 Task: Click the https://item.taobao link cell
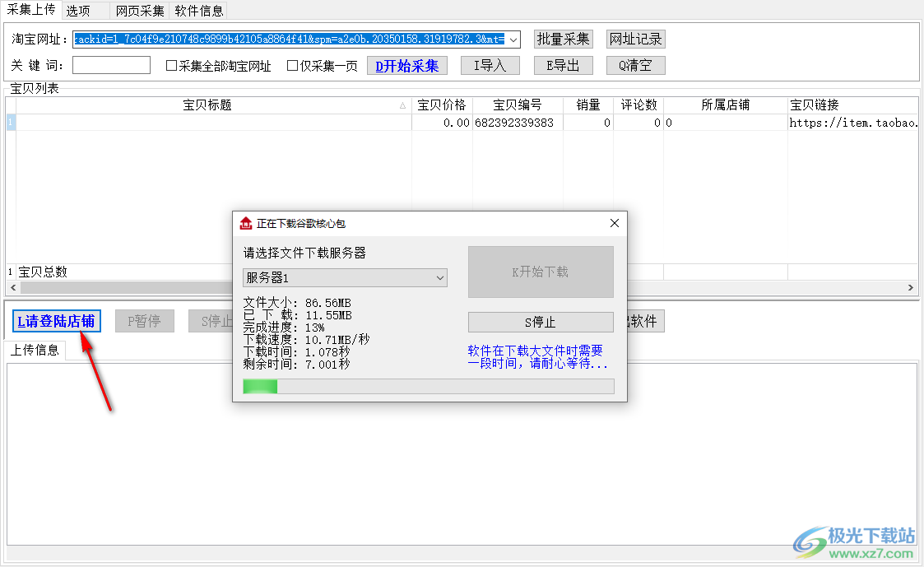tap(852, 123)
